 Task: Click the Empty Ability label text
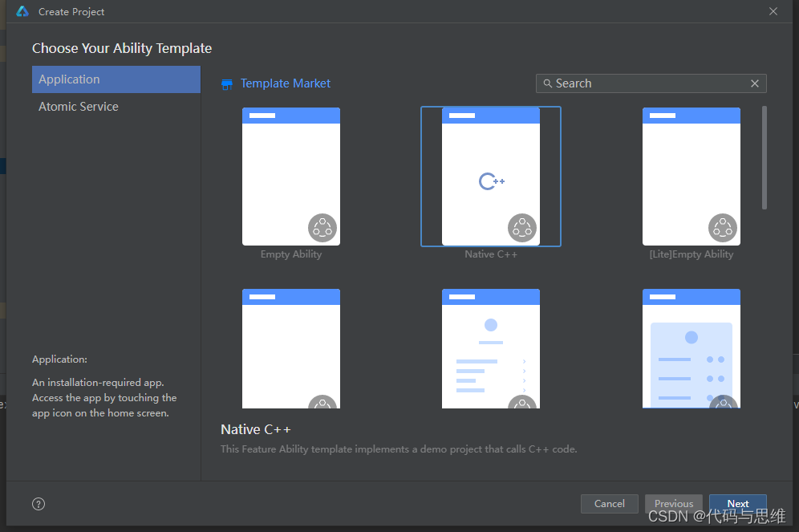coord(291,254)
